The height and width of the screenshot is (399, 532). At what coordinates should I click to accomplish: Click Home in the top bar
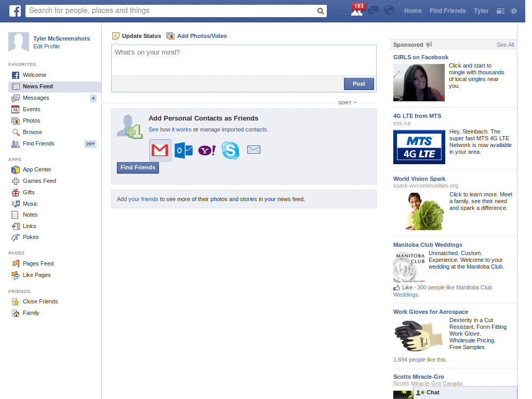pos(413,11)
